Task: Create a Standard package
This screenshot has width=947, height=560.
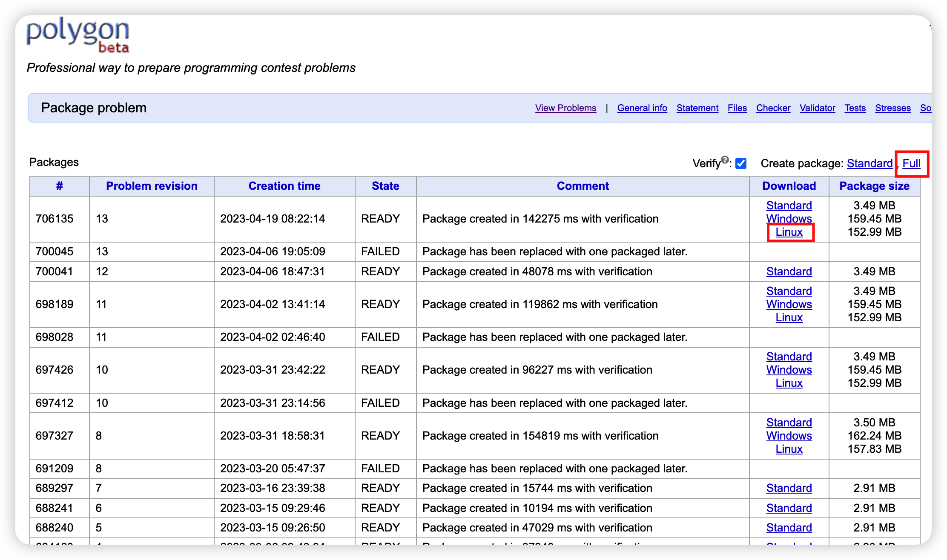Action: [870, 163]
